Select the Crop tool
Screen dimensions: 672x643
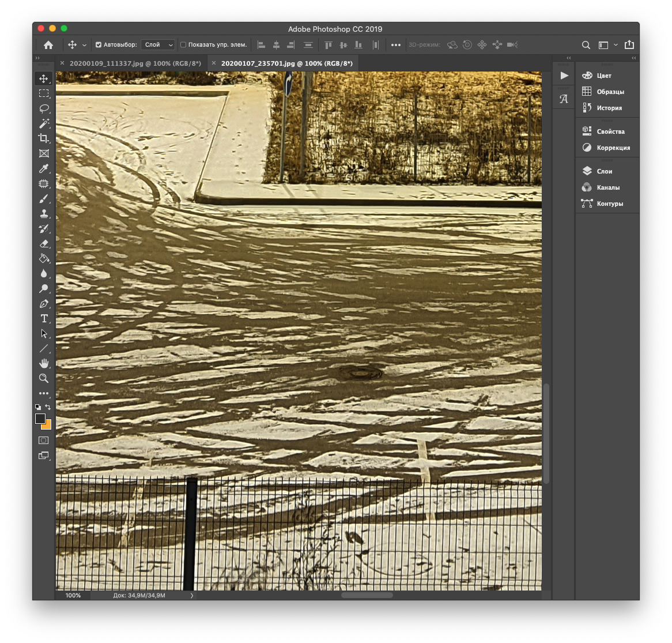[44, 138]
